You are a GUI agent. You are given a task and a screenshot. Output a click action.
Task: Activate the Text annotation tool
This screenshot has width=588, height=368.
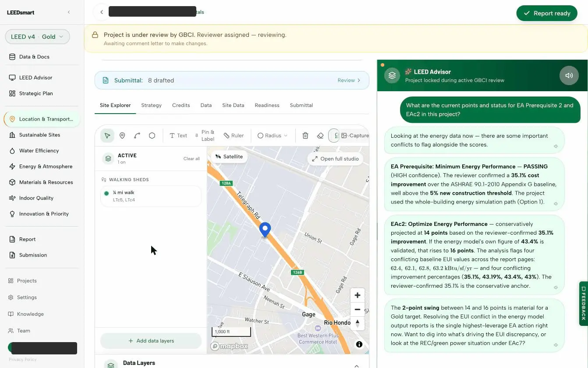click(x=178, y=136)
